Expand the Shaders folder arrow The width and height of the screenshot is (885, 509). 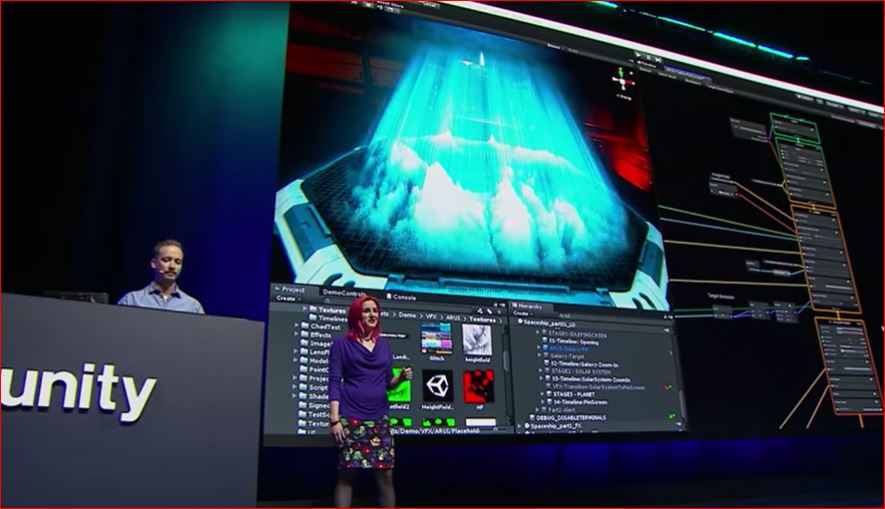[296, 396]
